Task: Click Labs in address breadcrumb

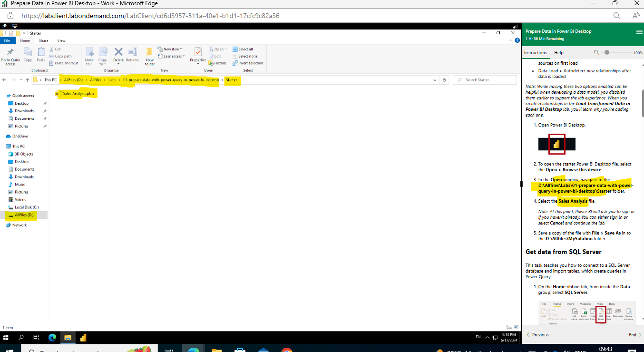Action: click(112, 80)
